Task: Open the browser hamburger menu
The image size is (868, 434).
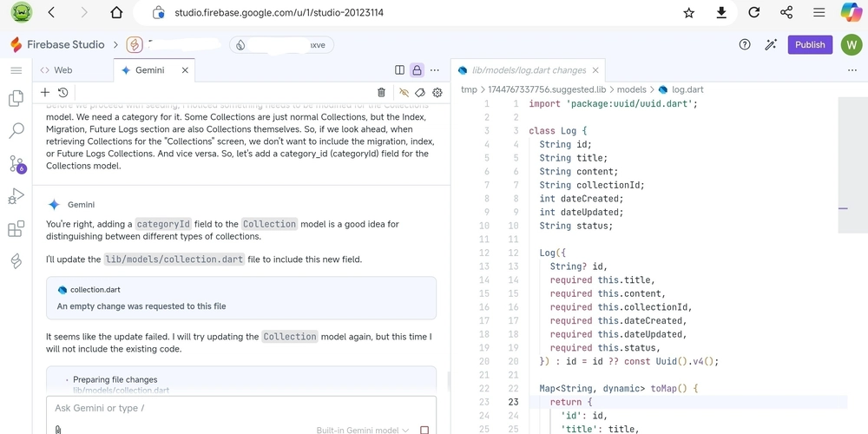Action: (x=819, y=13)
